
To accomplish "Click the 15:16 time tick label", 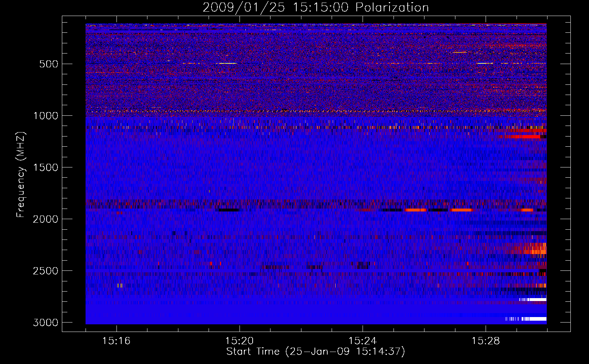I will [116, 341].
